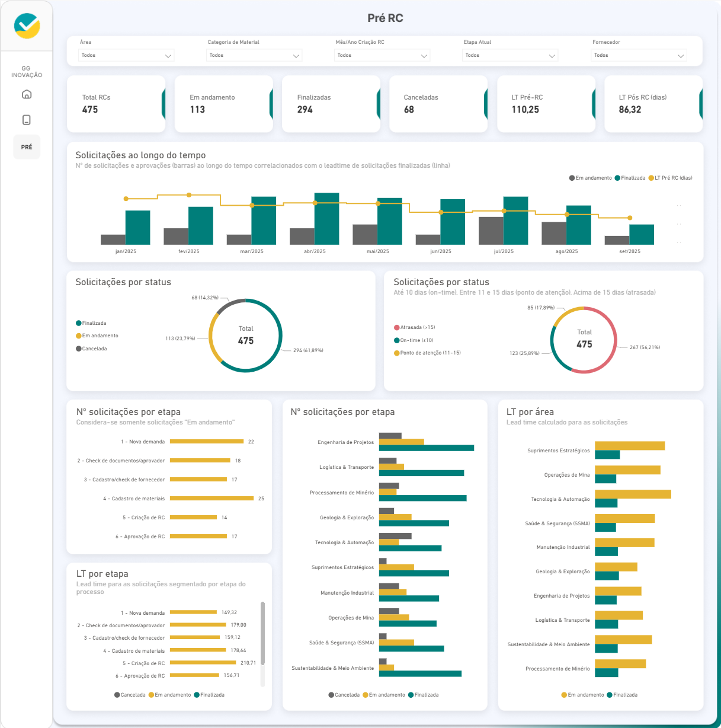Click the scrollbar in LT por etapa
The width and height of the screenshot is (721, 728).
[x=262, y=633]
